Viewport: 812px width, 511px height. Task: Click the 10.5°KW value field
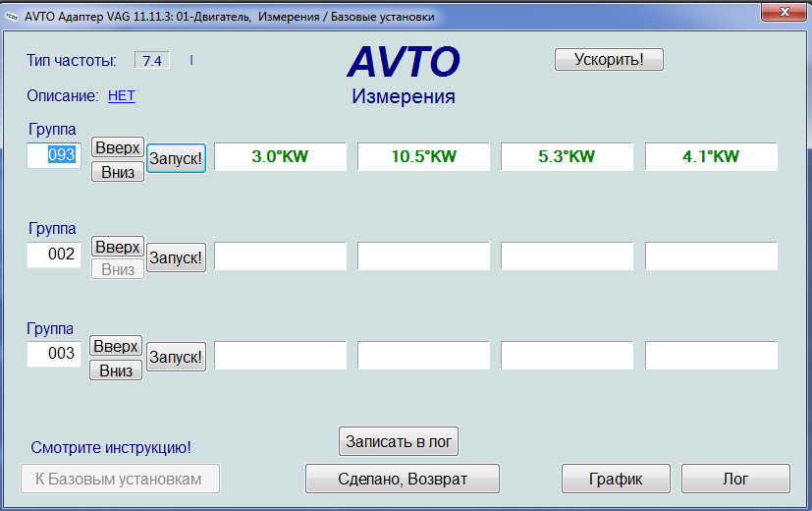tap(423, 156)
